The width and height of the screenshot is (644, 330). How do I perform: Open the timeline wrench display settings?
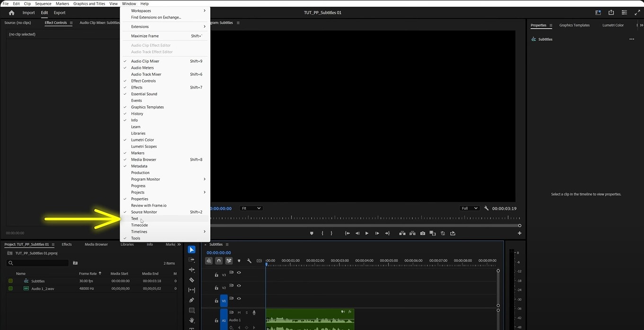pyautogui.click(x=249, y=261)
